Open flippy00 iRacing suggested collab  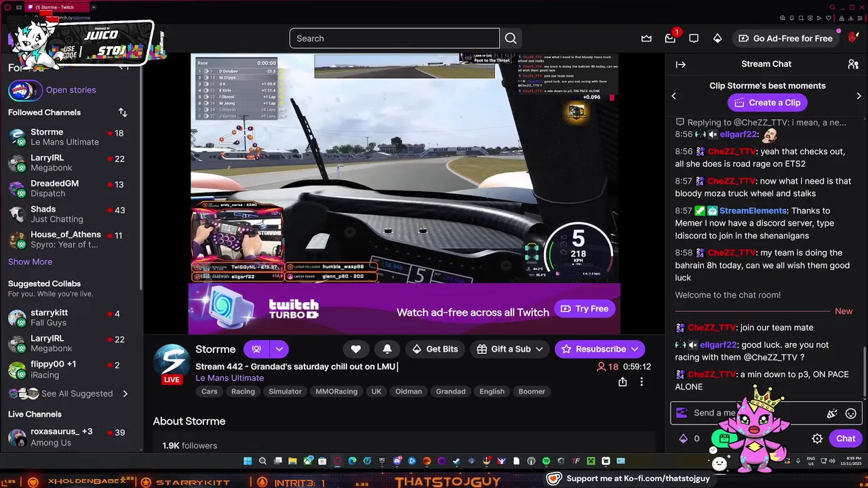(71, 369)
